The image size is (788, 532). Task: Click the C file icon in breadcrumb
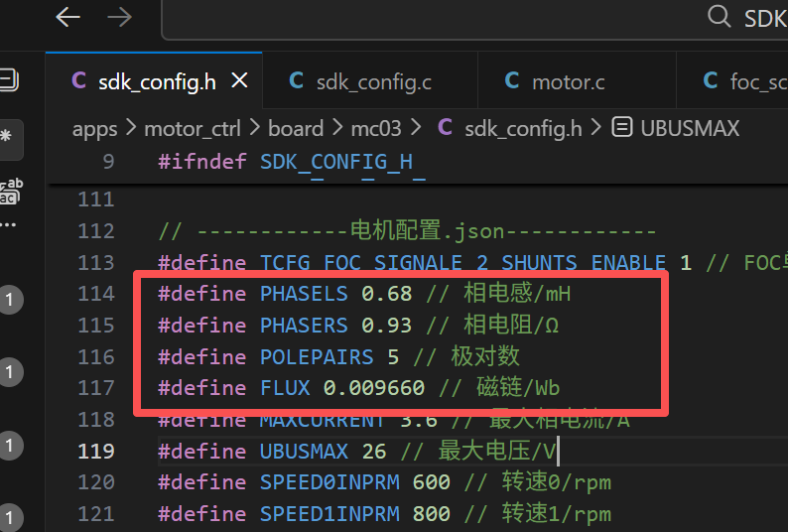445,127
